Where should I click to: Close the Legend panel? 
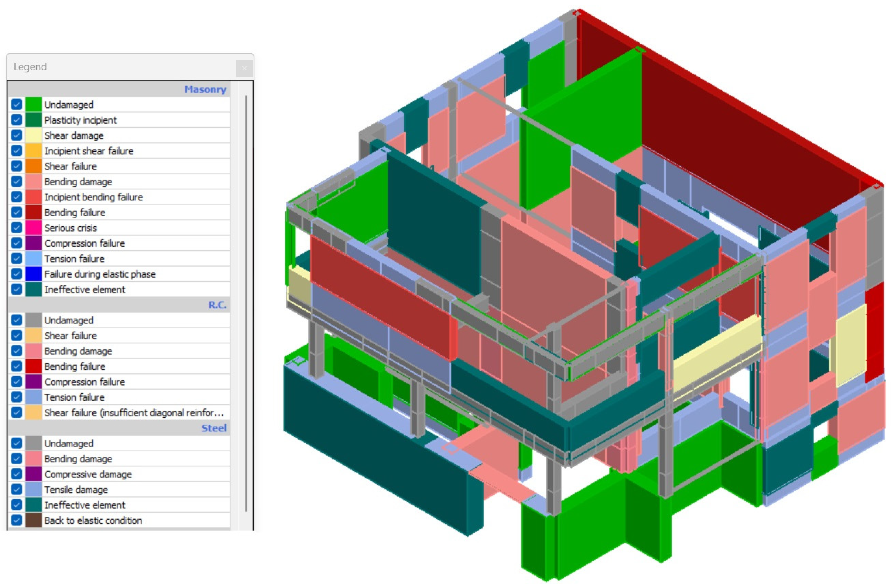(244, 68)
